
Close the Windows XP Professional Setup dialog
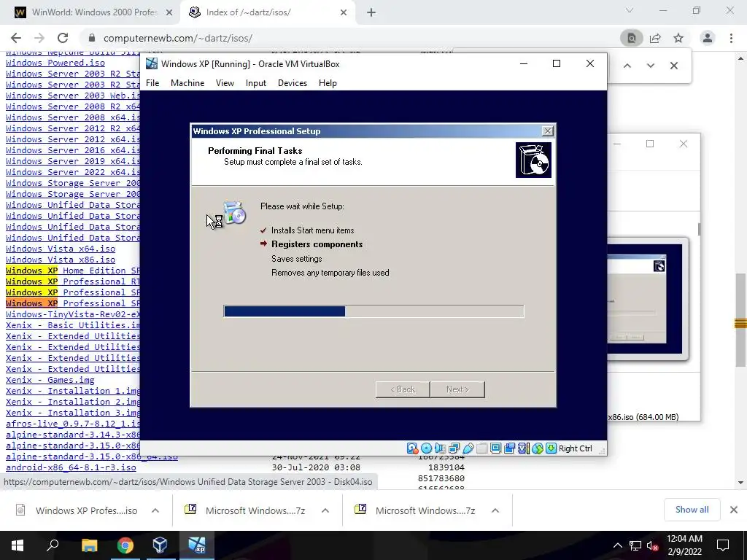point(548,131)
